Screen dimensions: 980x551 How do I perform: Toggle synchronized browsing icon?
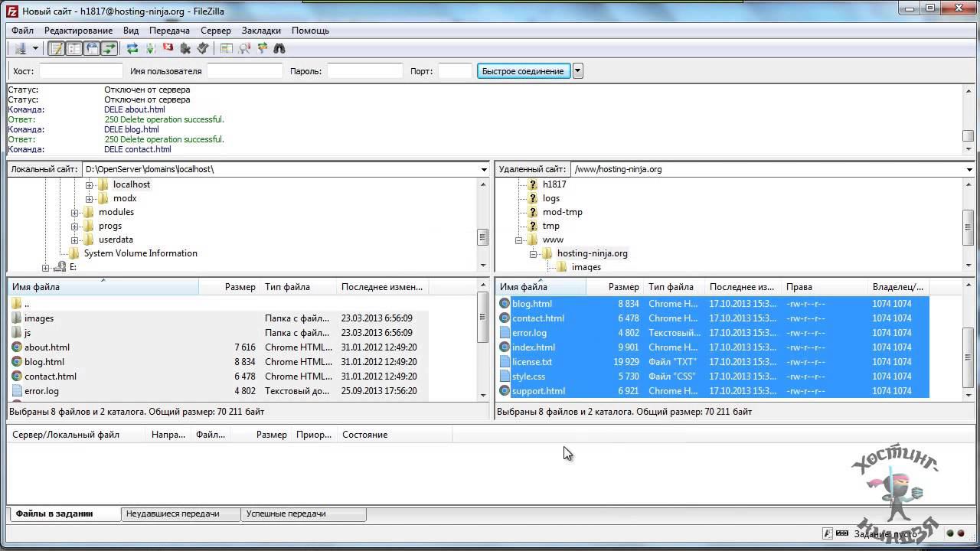click(x=262, y=48)
